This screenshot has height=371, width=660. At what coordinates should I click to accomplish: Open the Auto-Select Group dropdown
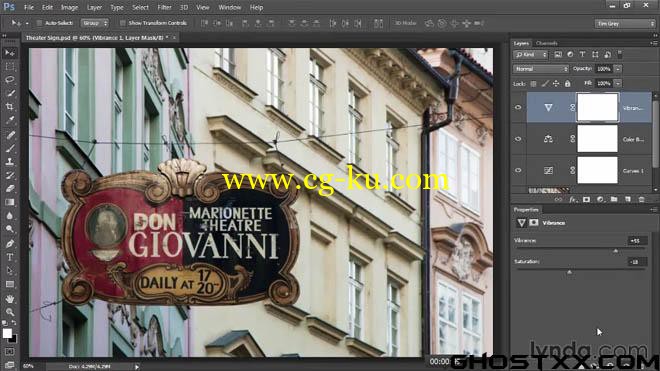click(95, 23)
